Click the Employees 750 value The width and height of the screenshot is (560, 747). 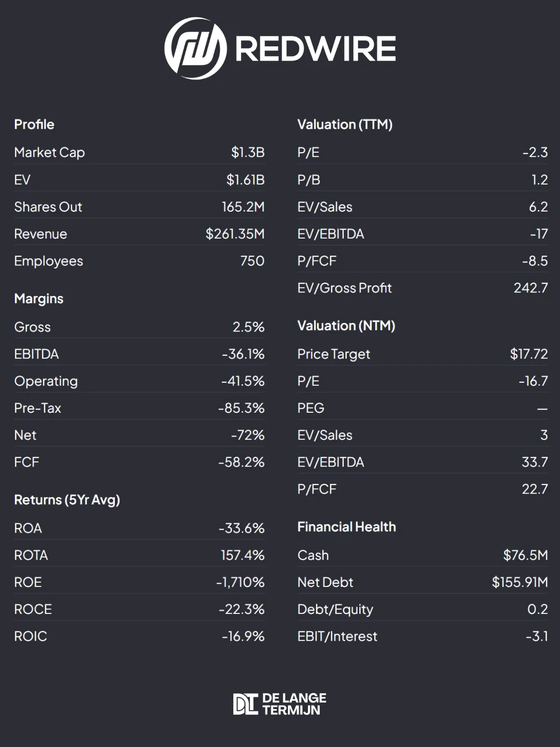[x=252, y=261]
